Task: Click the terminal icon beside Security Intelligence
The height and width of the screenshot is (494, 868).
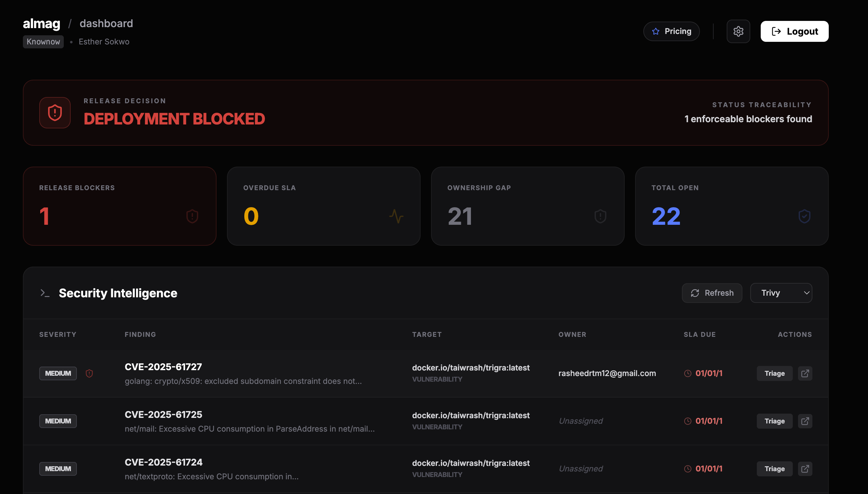Action: click(44, 293)
